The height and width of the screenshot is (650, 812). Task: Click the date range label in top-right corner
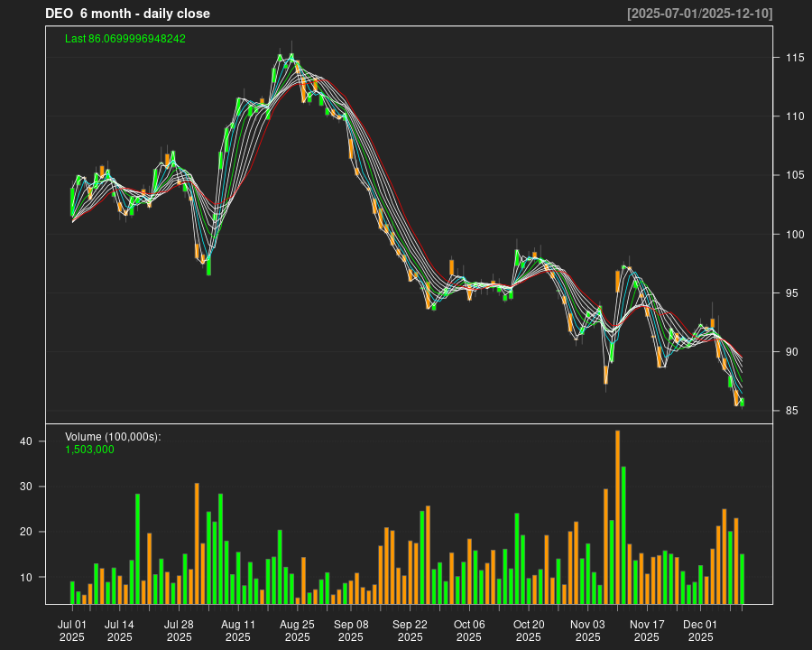click(699, 14)
